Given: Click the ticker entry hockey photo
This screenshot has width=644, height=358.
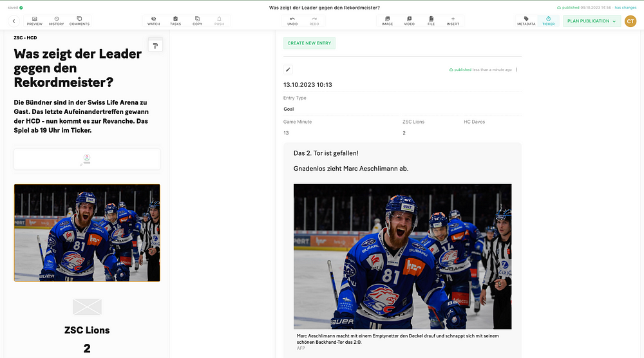Looking at the screenshot, I should point(402,257).
